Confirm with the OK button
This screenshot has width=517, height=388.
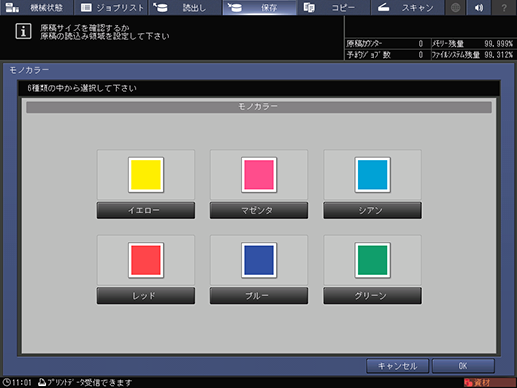click(x=463, y=366)
